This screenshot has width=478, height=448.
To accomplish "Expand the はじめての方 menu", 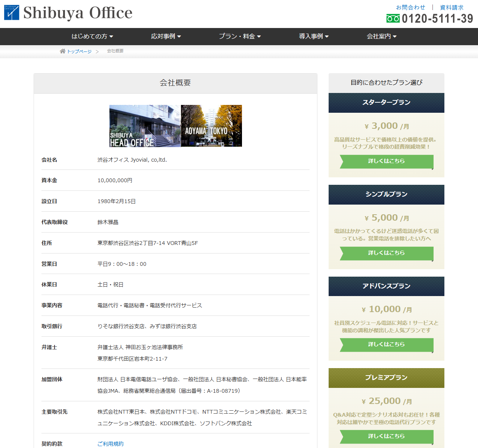I will coord(92,36).
